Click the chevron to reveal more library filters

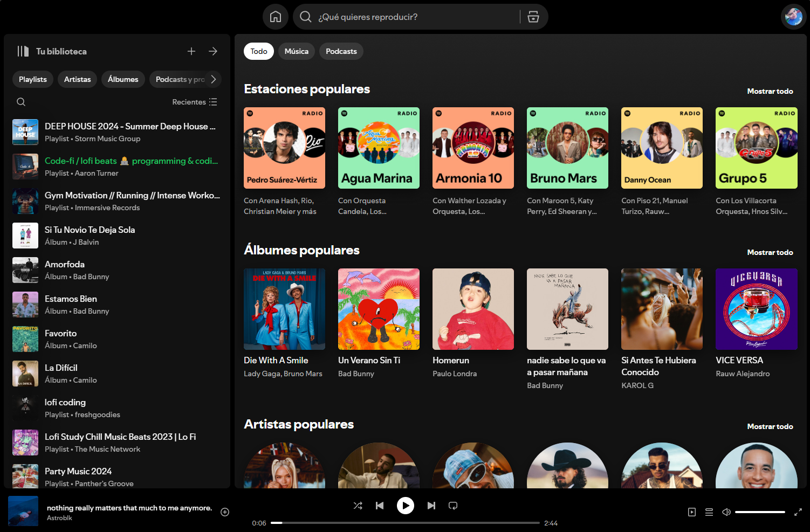(x=215, y=79)
